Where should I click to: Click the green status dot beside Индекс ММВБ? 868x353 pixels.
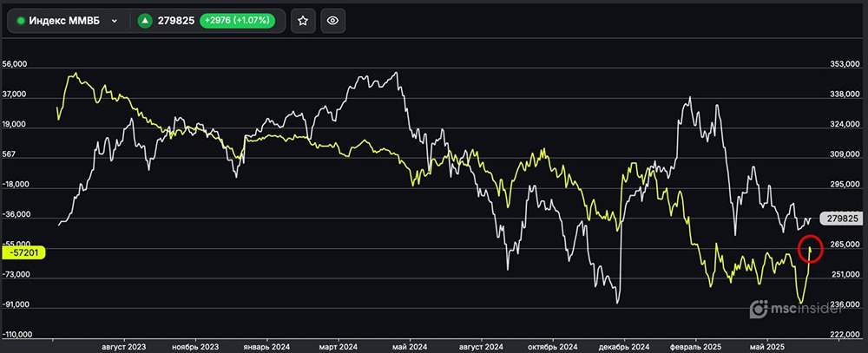pyautogui.click(x=21, y=21)
